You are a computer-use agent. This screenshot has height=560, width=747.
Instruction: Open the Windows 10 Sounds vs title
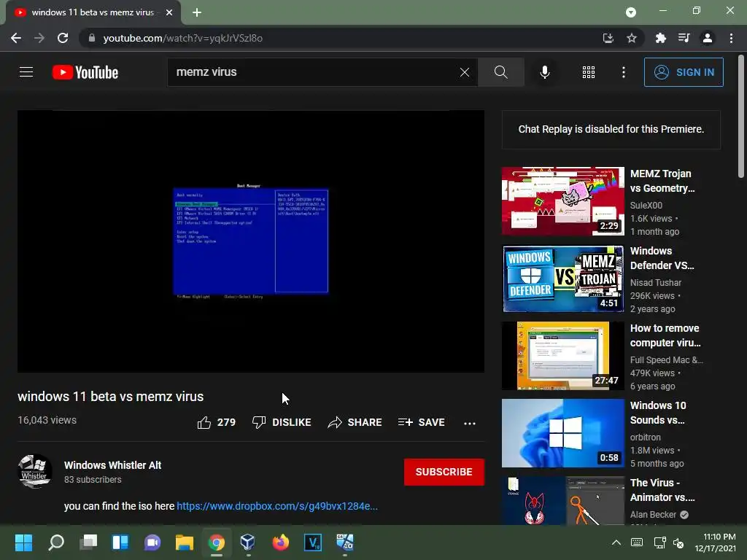tap(659, 413)
